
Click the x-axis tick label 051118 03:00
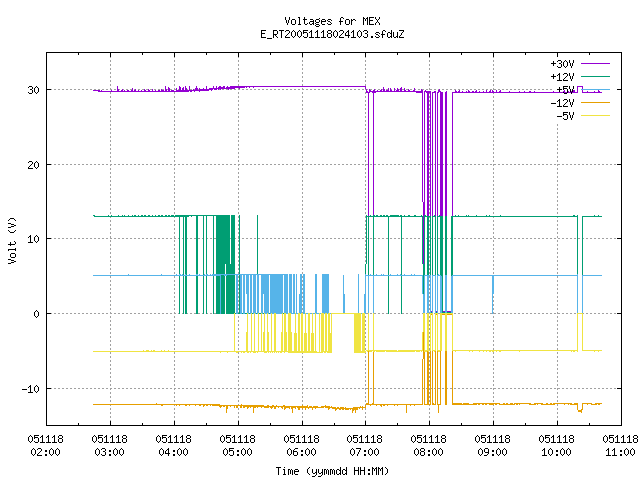point(109,445)
